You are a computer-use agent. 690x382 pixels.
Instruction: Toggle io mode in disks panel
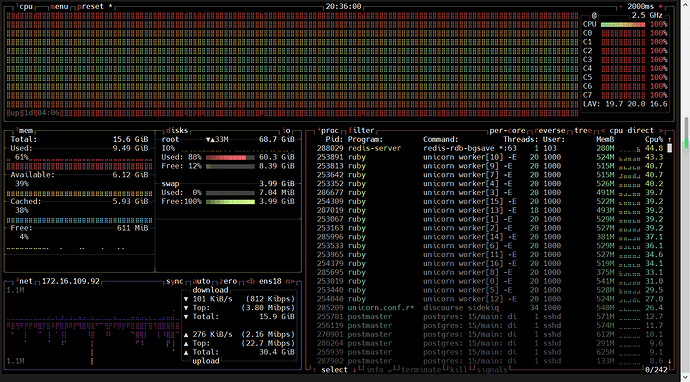point(286,131)
